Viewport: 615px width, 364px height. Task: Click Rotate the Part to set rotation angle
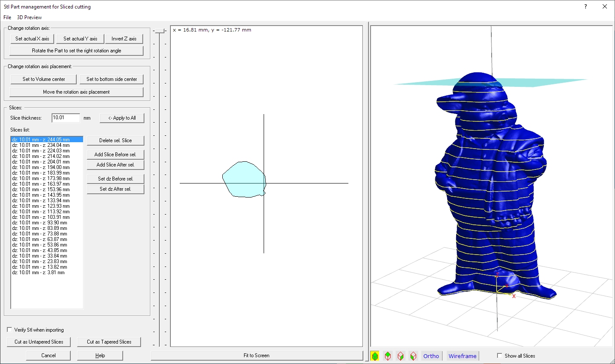pos(77,51)
